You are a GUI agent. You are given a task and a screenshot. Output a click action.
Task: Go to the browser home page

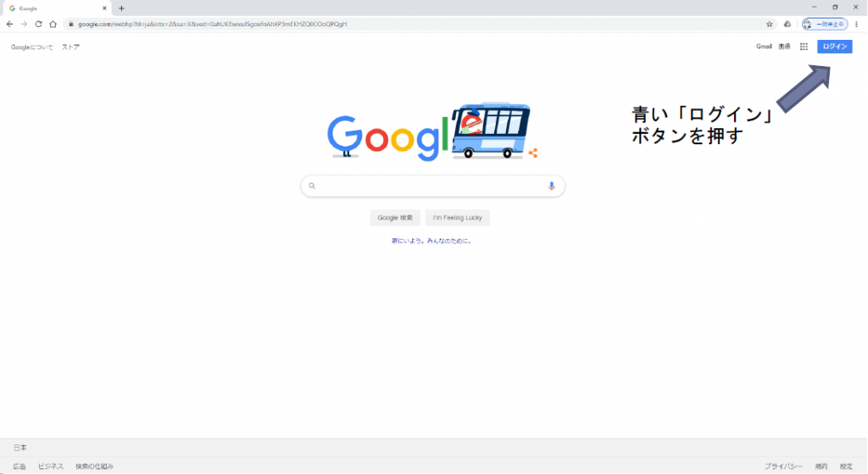pyautogui.click(x=53, y=24)
